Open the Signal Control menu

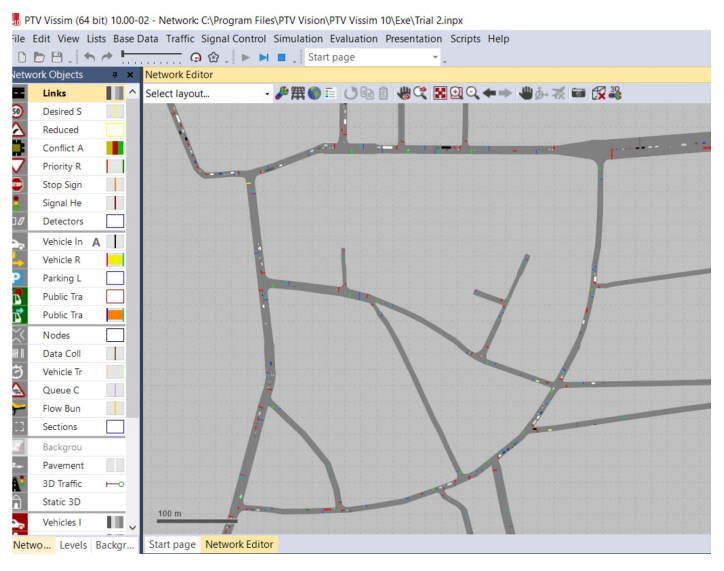234,39
